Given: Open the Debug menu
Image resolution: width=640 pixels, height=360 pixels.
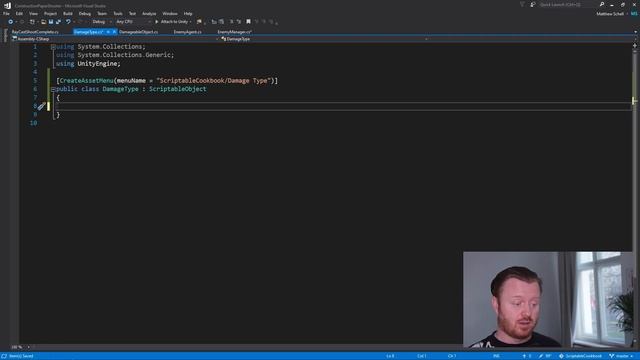Looking at the screenshot, I should tap(84, 13).
